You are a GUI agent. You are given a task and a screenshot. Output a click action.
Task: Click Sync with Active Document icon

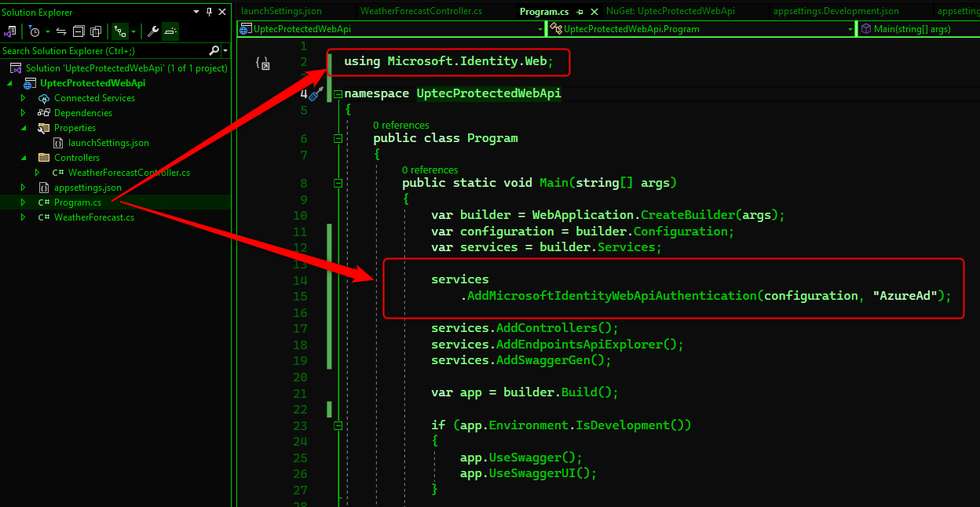(61, 31)
